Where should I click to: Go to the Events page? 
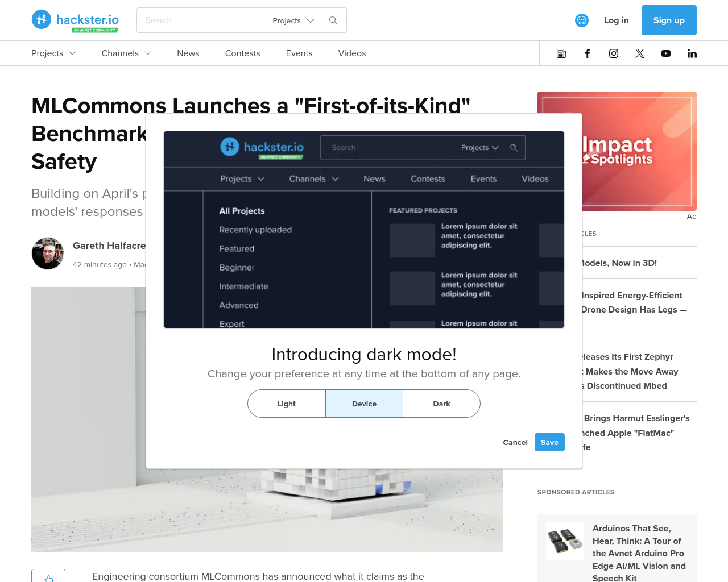coord(299,53)
